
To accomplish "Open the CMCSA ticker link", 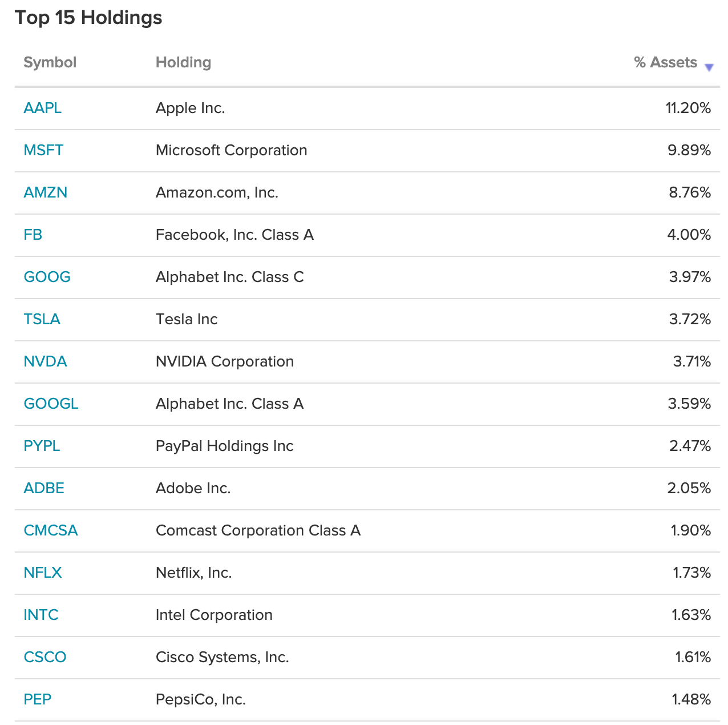I will click(x=51, y=530).
